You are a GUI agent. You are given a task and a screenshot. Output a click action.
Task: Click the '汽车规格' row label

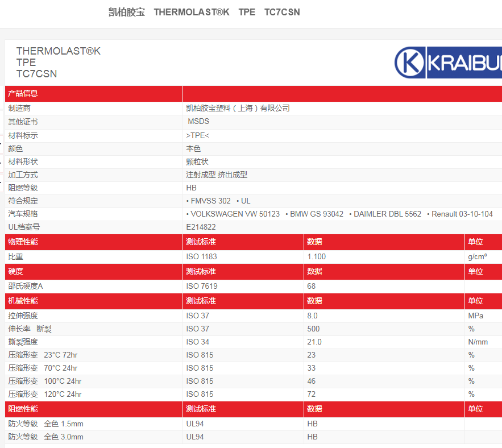point(23,214)
